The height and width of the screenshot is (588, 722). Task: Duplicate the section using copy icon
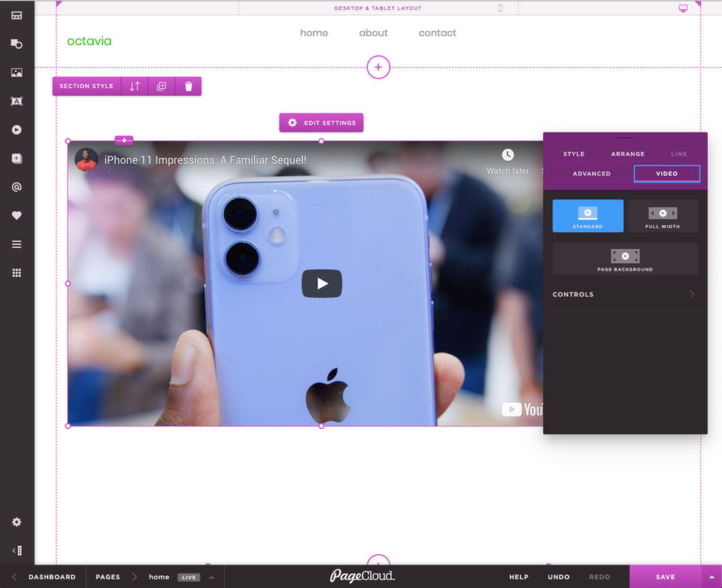[162, 86]
